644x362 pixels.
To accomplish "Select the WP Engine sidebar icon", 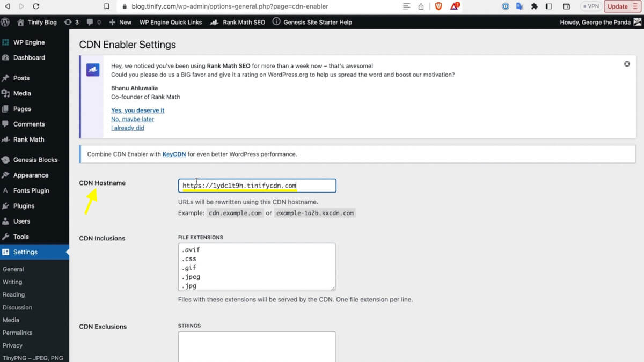I will click(9, 42).
